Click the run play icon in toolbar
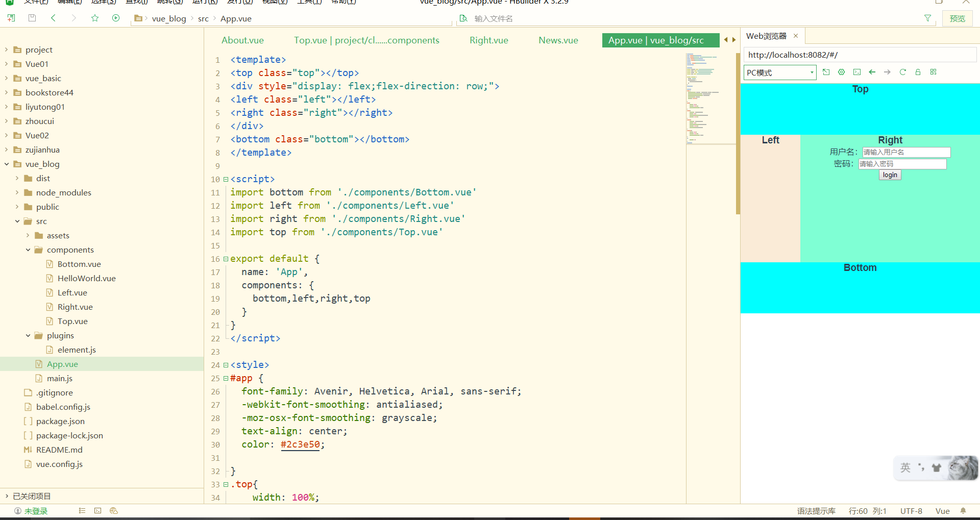The height and width of the screenshot is (520, 980). click(x=116, y=18)
